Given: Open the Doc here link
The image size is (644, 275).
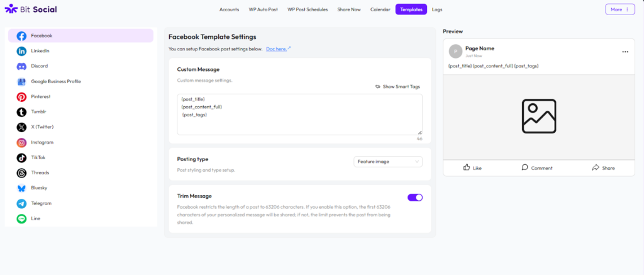Looking at the screenshot, I should pyautogui.click(x=278, y=48).
